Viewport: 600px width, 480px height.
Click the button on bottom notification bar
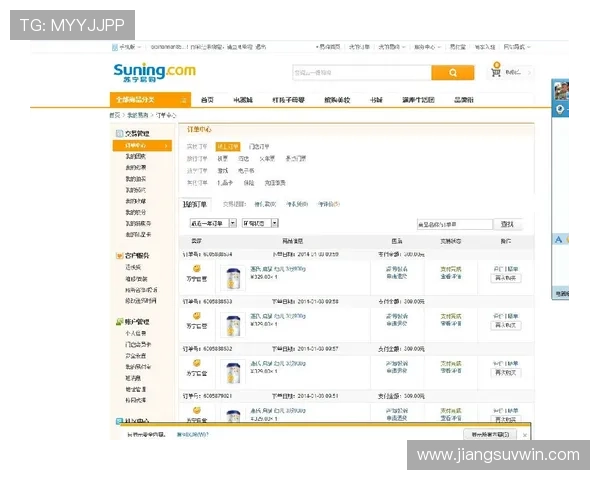(x=490, y=434)
